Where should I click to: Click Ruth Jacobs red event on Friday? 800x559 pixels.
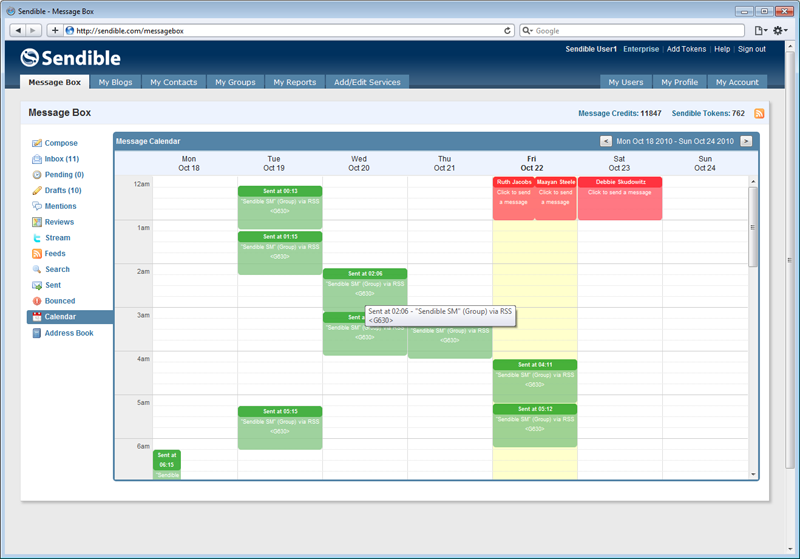(514, 198)
